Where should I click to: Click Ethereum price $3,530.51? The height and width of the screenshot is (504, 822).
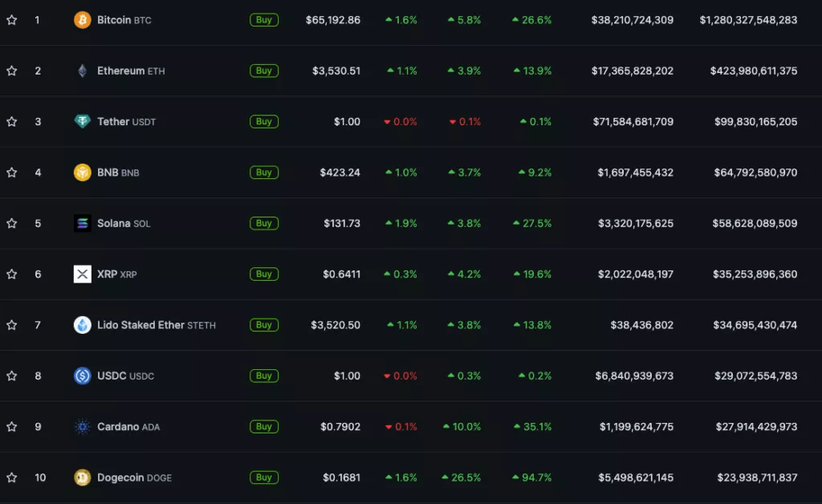336,71
